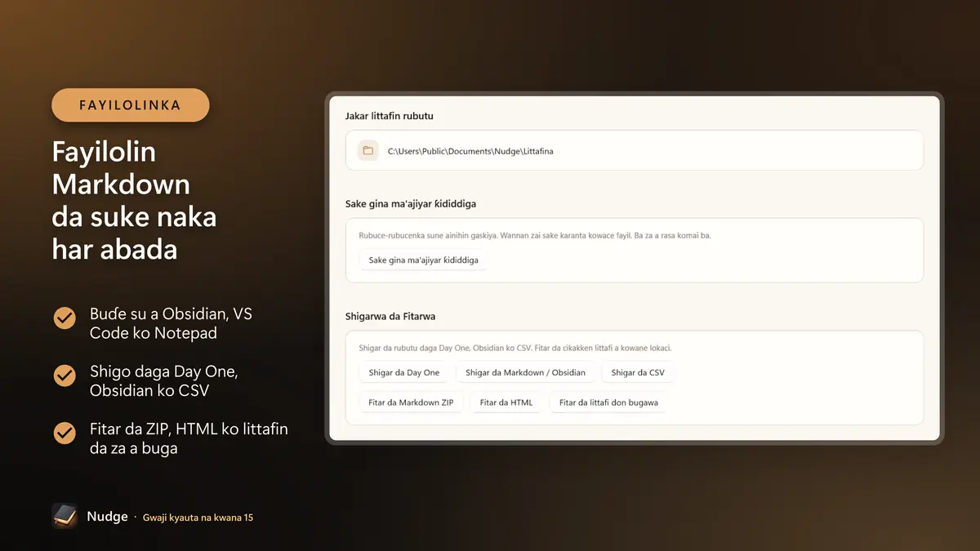Click the checkmark icon beside Shigo daga Day One

pos(65,375)
